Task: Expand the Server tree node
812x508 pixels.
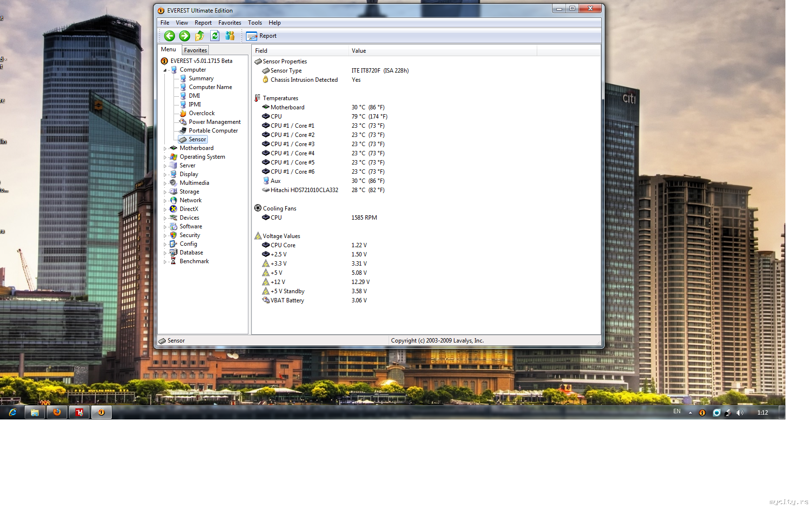Action: coord(165,166)
